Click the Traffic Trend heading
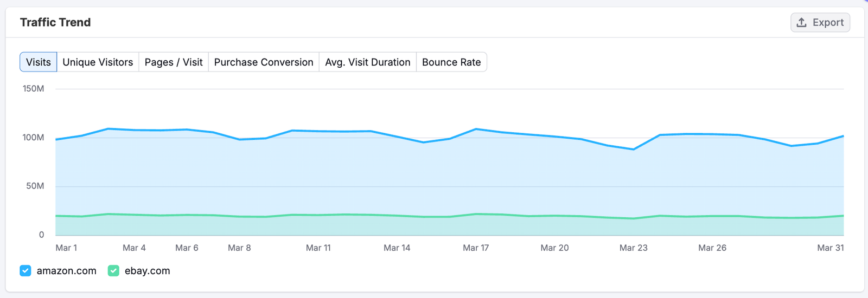This screenshot has height=298, width=868. [x=55, y=22]
